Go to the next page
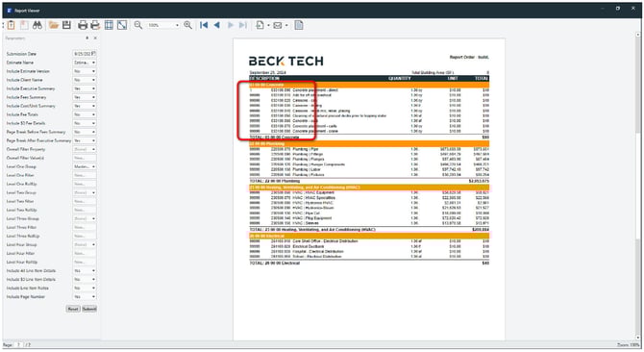The image size is (644, 352). tap(231, 25)
